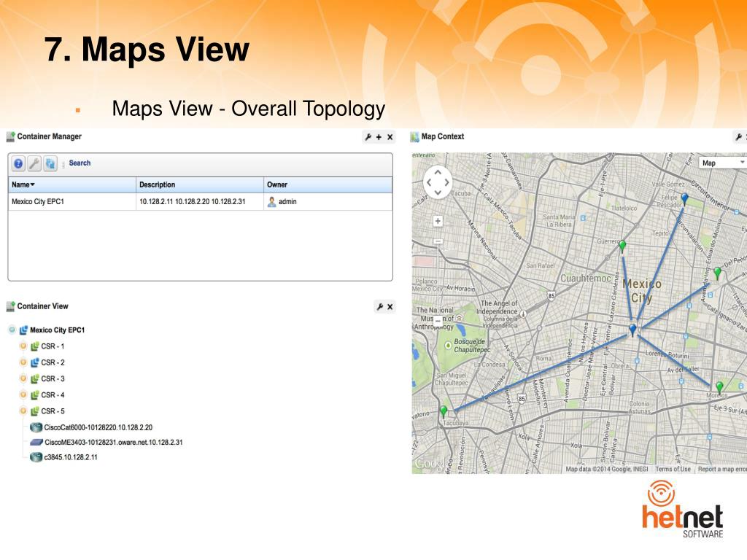The height and width of the screenshot is (560, 747).
Task: Click description cell 10.128.2.11 10.128.2.20 10.128.2.31
Action: point(192,201)
